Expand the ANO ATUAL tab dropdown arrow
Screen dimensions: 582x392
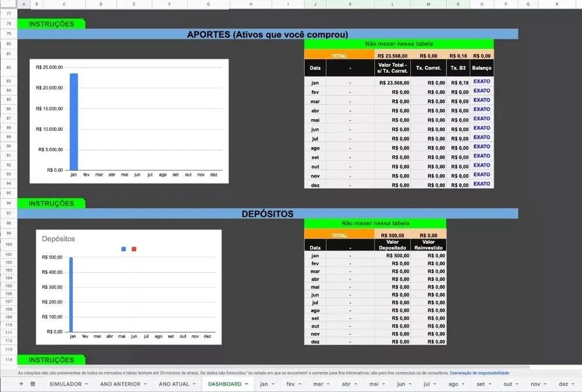[194, 384]
